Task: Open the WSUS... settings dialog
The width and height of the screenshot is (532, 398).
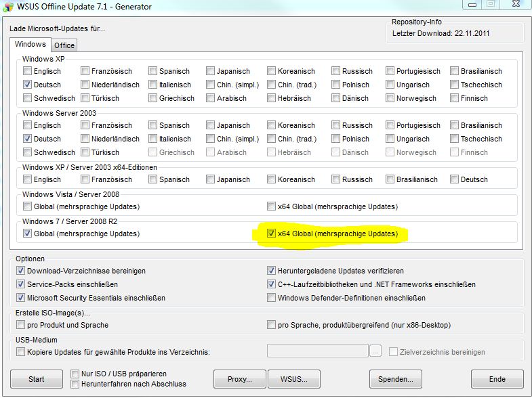Action: click(x=294, y=379)
